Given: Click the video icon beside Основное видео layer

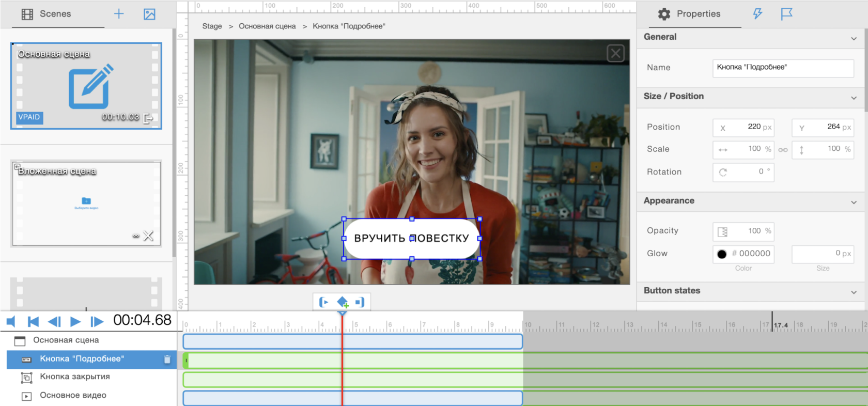Looking at the screenshot, I should [26, 396].
